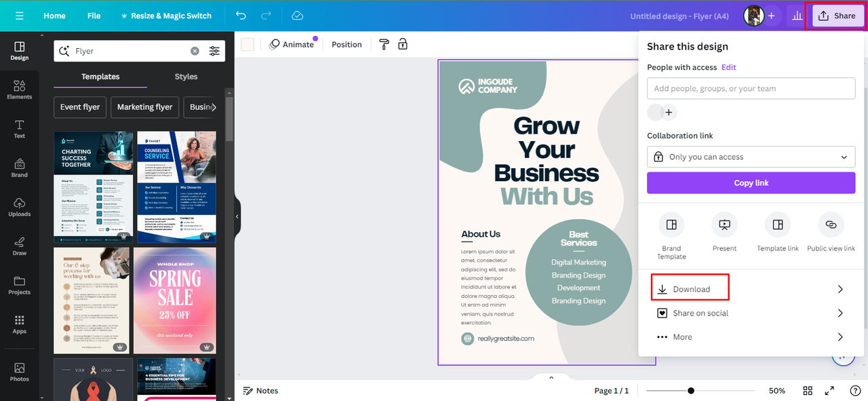Screen dimensions: 868x401
Task: Open the Design sidebar panel
Action: pyautogui.click(x=19, y=51)
